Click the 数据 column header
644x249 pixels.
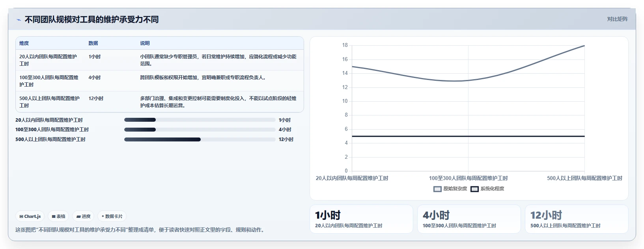(x=93, y=43)
